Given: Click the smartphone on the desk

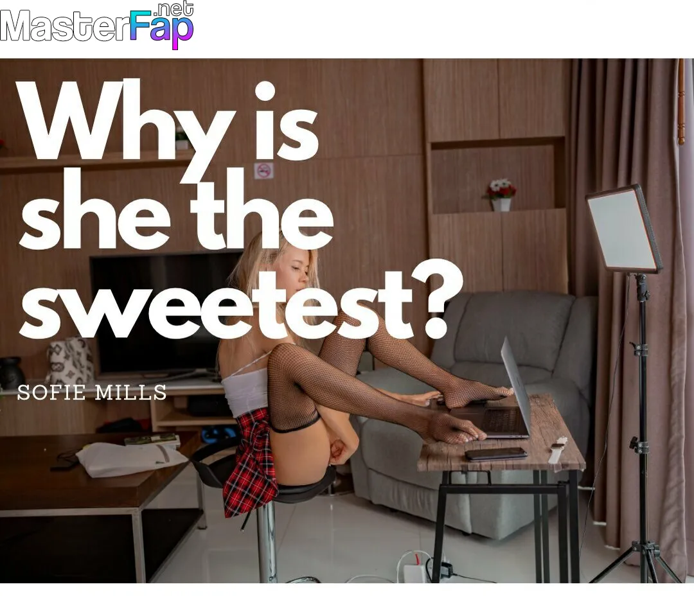Looking at the screenshot, I should (495, 453).
